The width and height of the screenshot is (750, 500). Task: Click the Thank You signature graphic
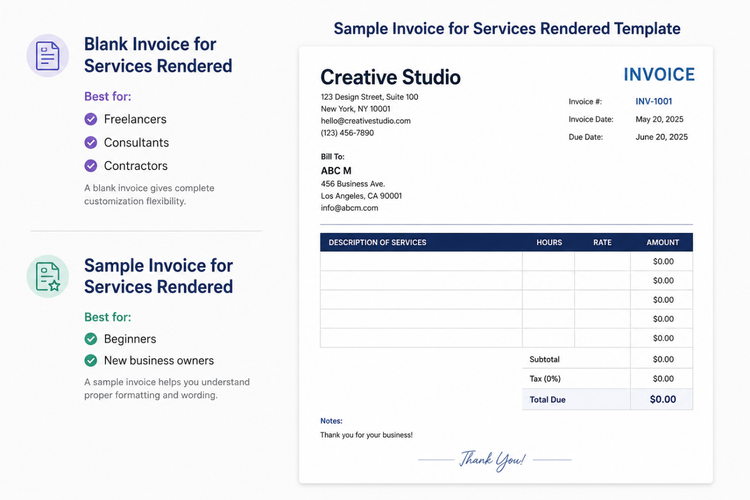(493, 460)
